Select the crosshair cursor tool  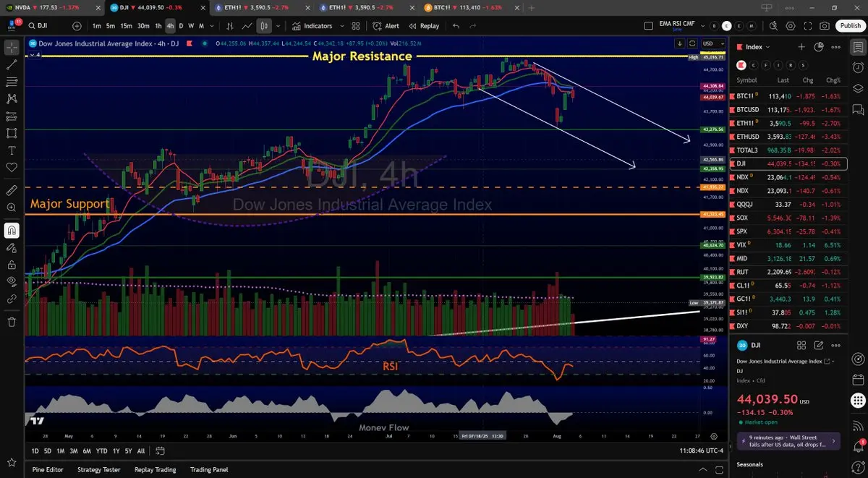coord(12,47)
